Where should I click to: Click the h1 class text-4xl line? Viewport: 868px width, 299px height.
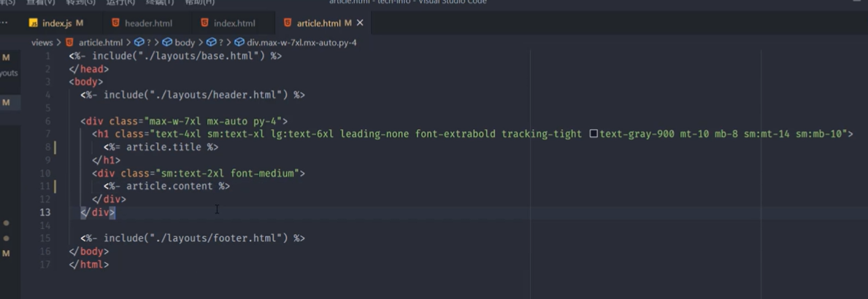473,133
